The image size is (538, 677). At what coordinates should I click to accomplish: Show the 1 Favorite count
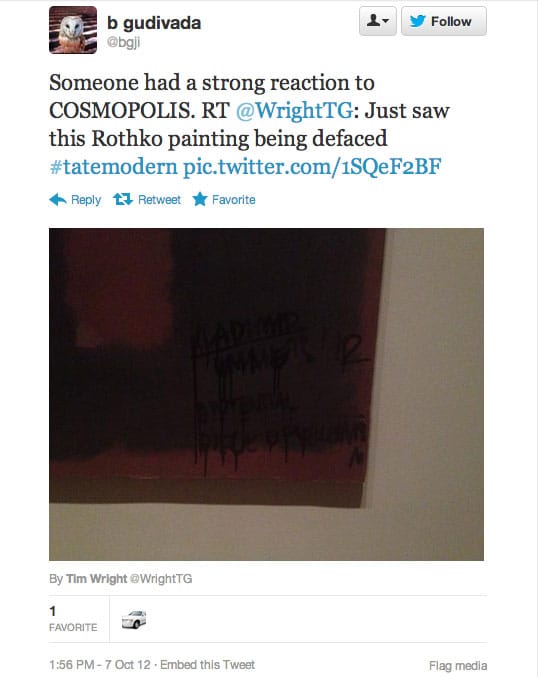coord(73,619)
